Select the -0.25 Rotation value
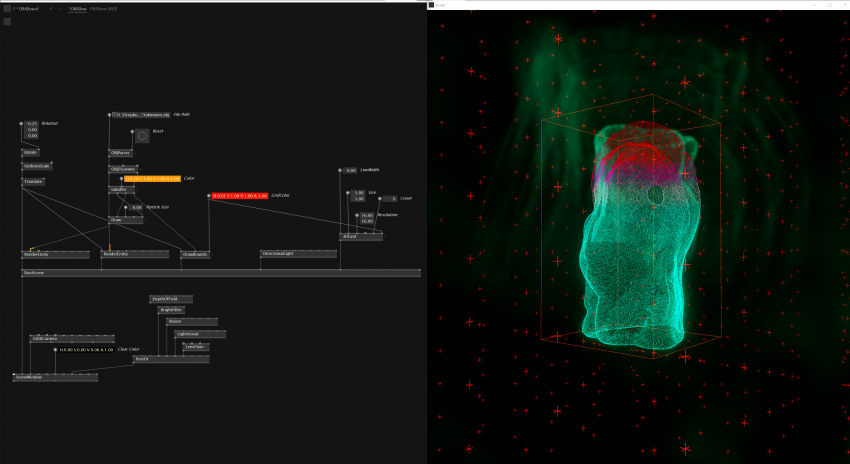 (x=33, y=124)
